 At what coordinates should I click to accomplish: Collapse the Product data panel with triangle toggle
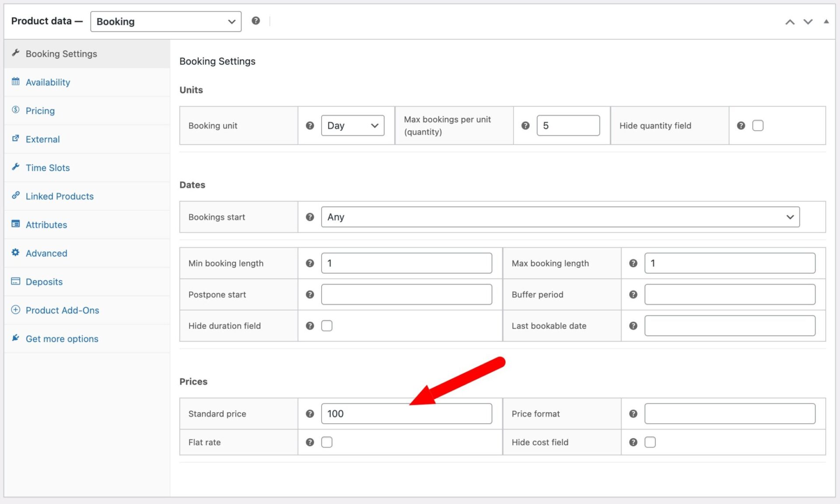(826, 21)
